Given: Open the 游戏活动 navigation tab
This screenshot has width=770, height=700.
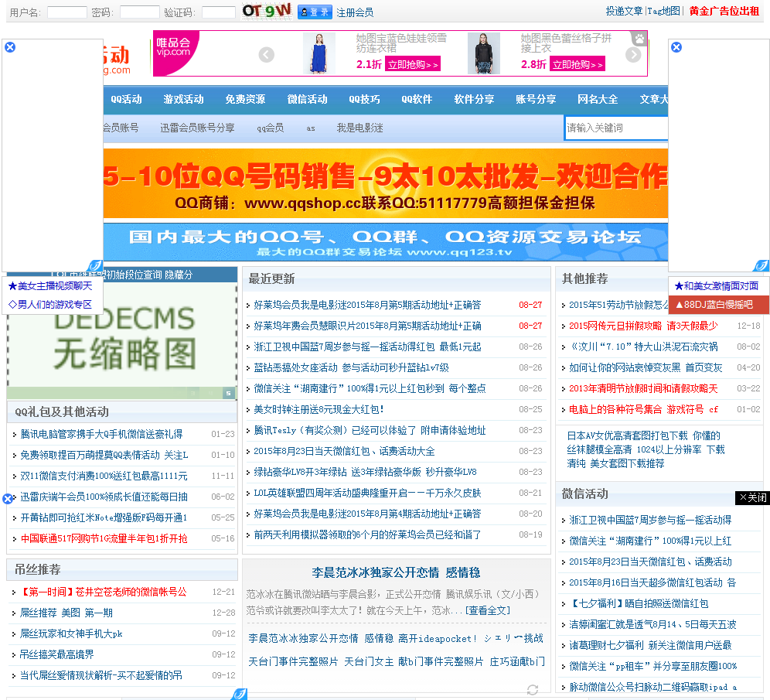Looking at the screenshot, I should (x=184, y=99).
